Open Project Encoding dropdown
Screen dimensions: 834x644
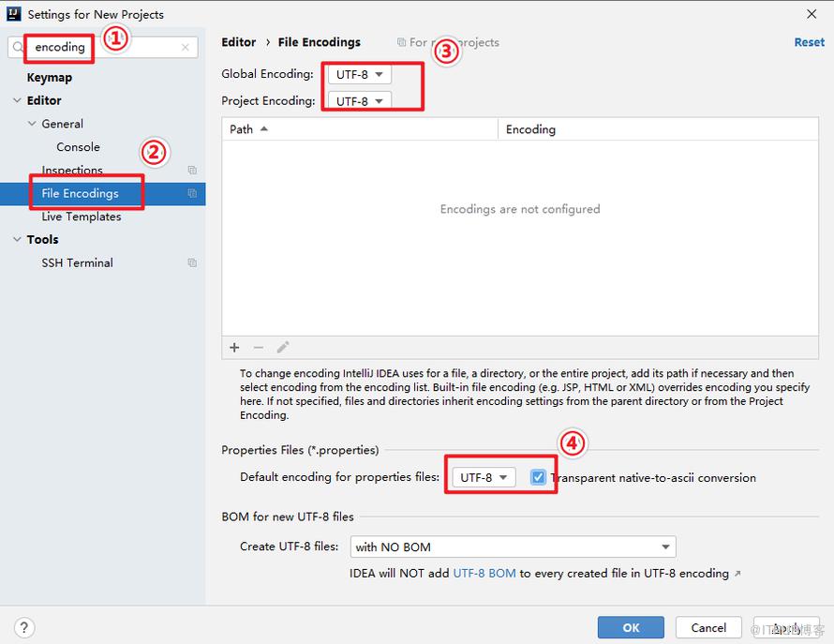click(360, 100)
